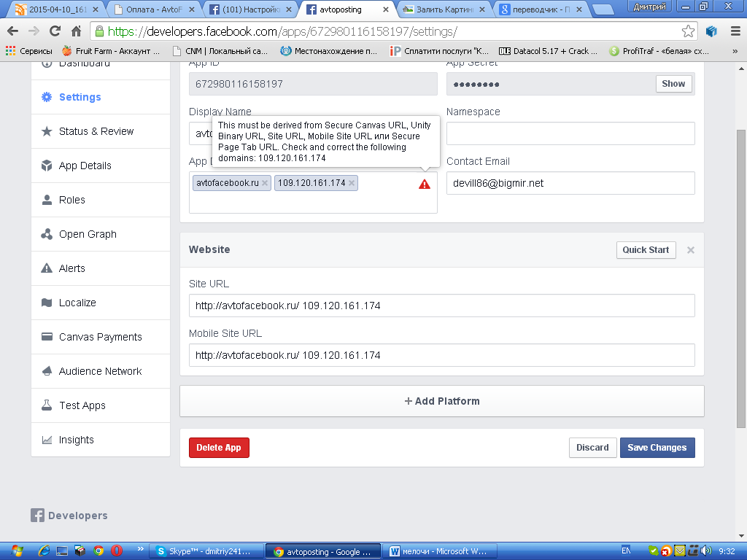This screenshot has height=560, width=747.
Task: Open Windows Start button
Action: pyautogui.click(x=18, y=551)
